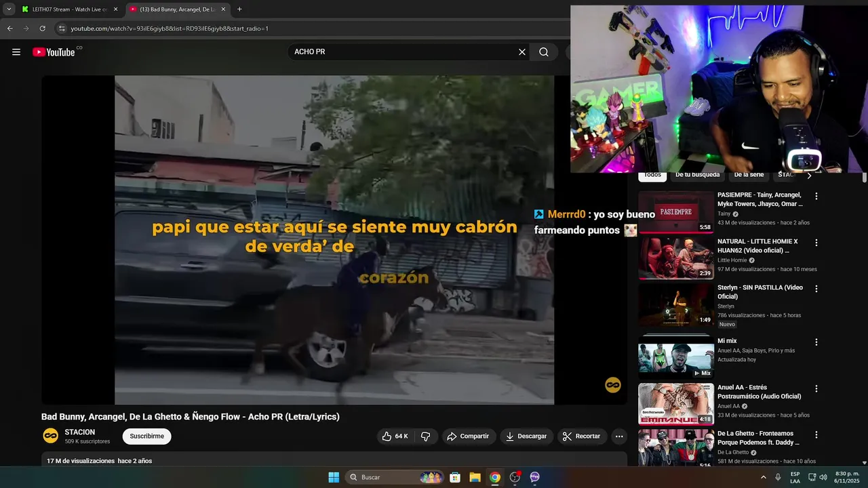Open the Recortar clip tool
Viewport: 868px width, 488px height.
582,436
